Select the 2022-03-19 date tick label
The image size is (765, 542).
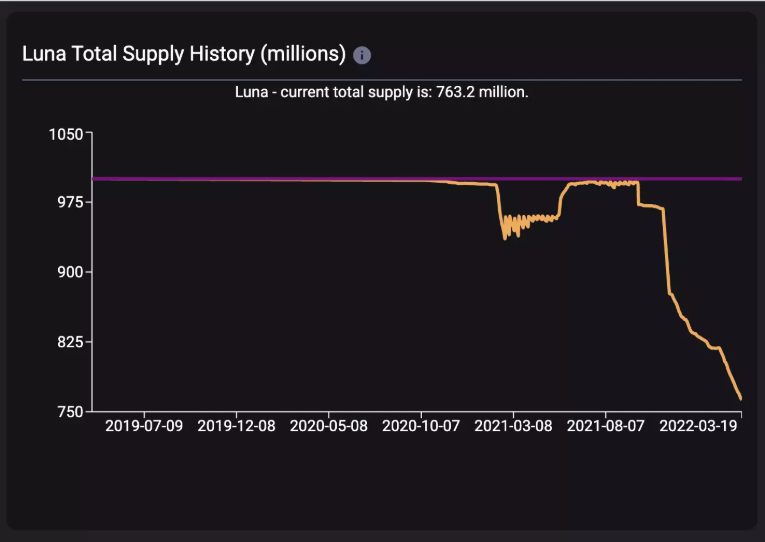pos(698,426)
